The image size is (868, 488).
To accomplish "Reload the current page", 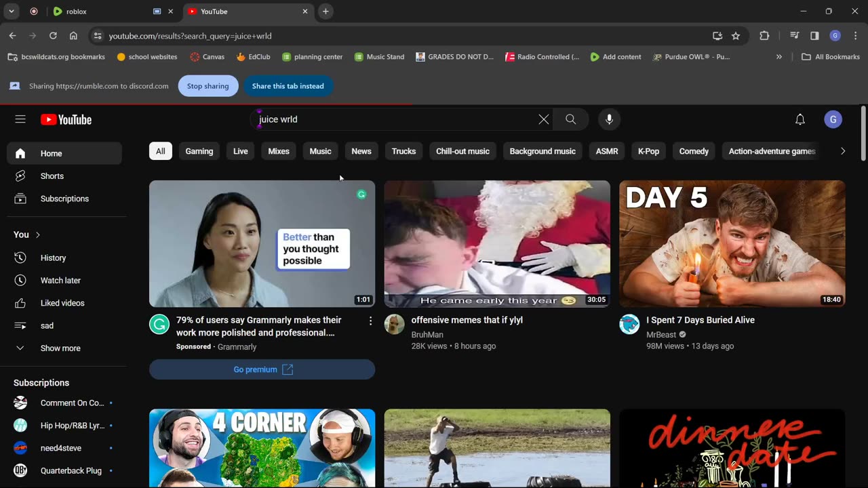I will [x=53, y=36].
